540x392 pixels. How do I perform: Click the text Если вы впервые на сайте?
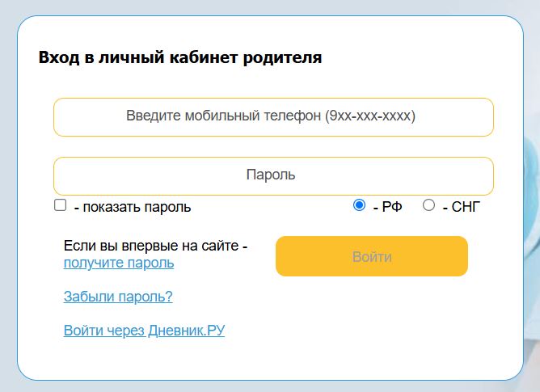click(x=151, y=246)
